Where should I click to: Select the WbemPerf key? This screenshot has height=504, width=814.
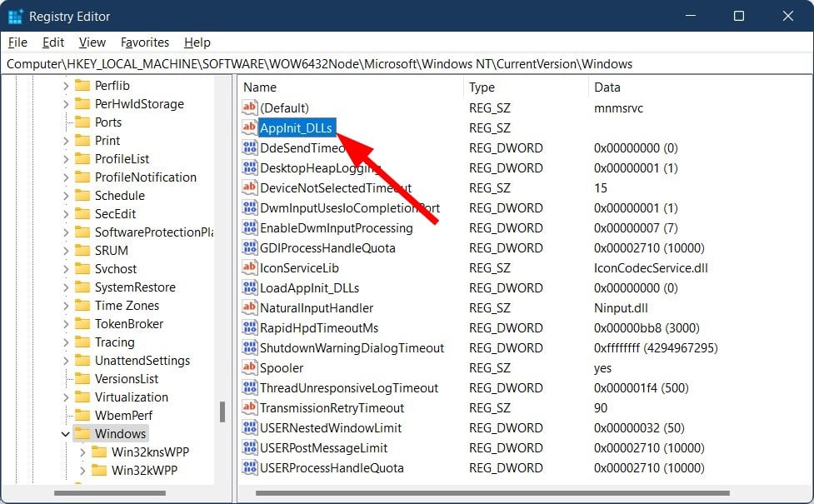coord(123,415)
